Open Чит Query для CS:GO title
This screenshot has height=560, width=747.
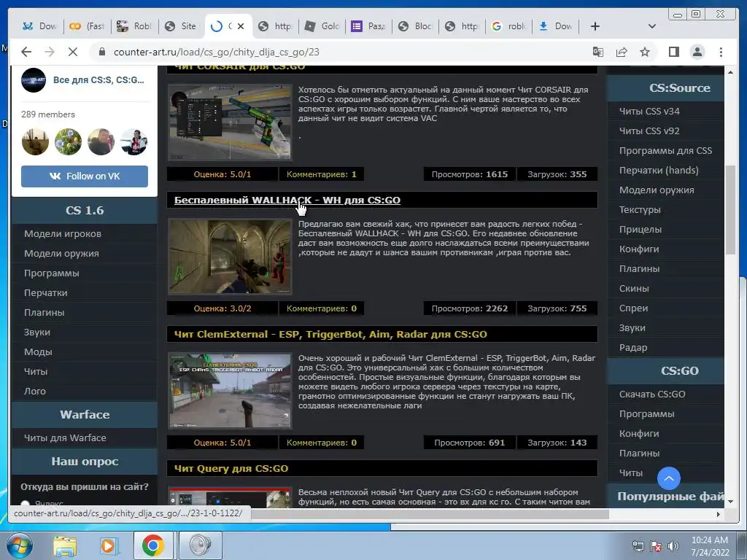point(231,469)
